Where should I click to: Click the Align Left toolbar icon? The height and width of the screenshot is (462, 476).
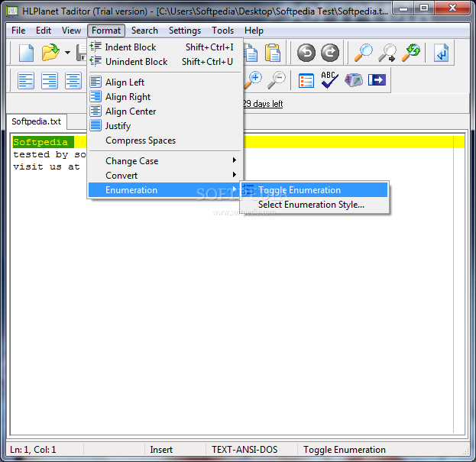(26, 80)
